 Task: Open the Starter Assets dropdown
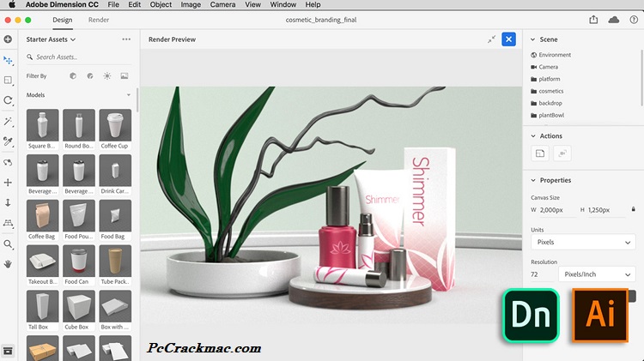52,39
